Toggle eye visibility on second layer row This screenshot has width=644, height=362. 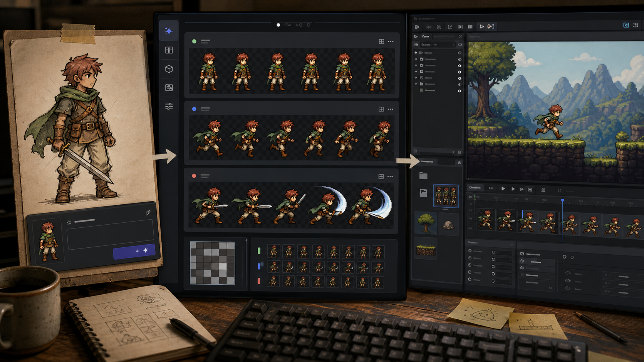pos(460,60)
